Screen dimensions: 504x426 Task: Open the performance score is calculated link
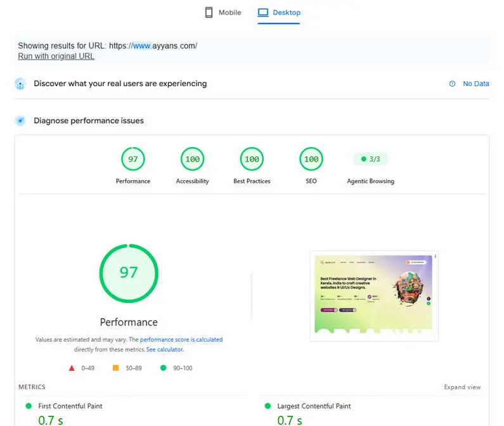click(181, 340)
